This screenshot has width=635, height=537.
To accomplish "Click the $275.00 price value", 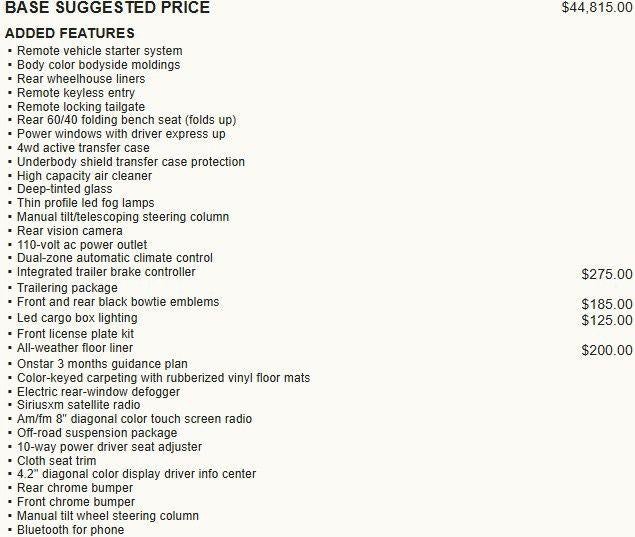I will (607, 274).
